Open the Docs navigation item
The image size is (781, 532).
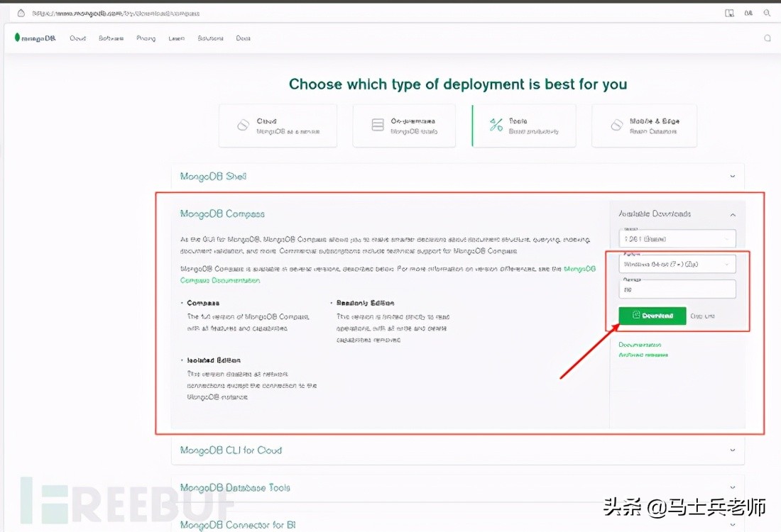coord(243,38)
